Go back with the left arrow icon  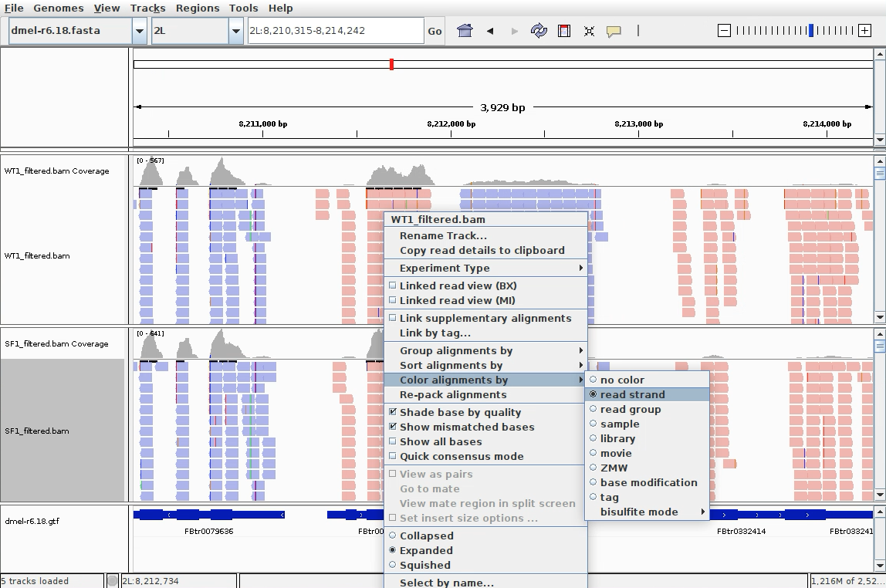click(x=490, y=31)
